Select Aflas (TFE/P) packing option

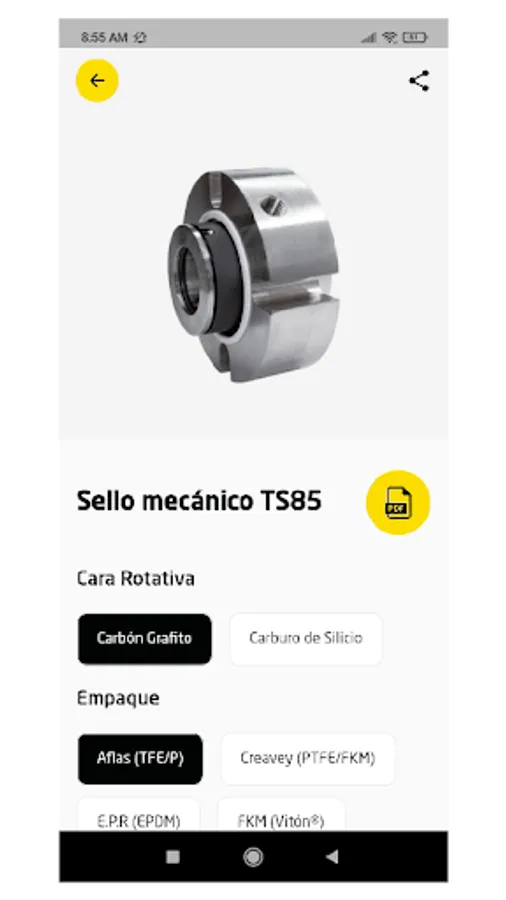[x=140, y=759]
